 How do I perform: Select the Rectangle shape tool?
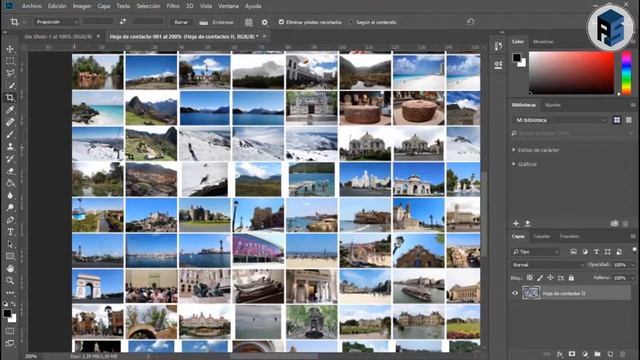(10, 256)
